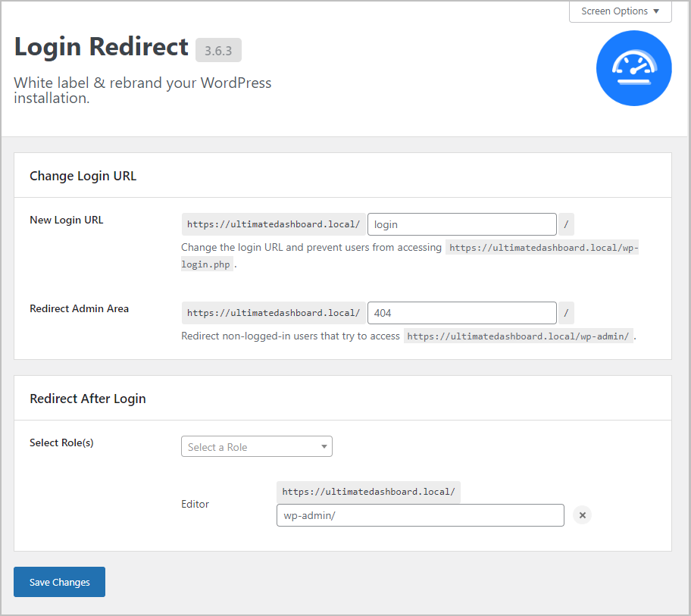Click the URL prefix before the login field
This screenshot has width=691, height=616.
(274, 225)
